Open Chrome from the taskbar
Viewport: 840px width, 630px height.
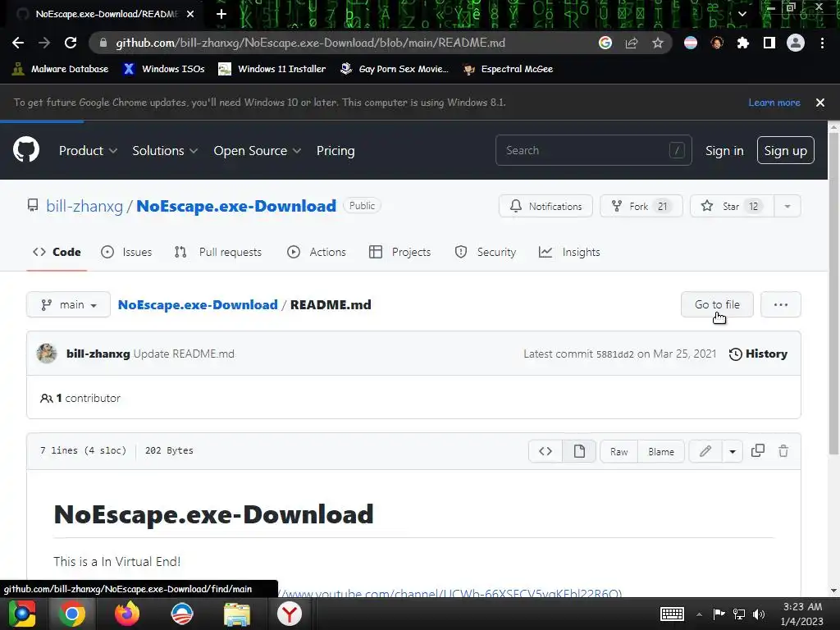click(x=71, y=614)
